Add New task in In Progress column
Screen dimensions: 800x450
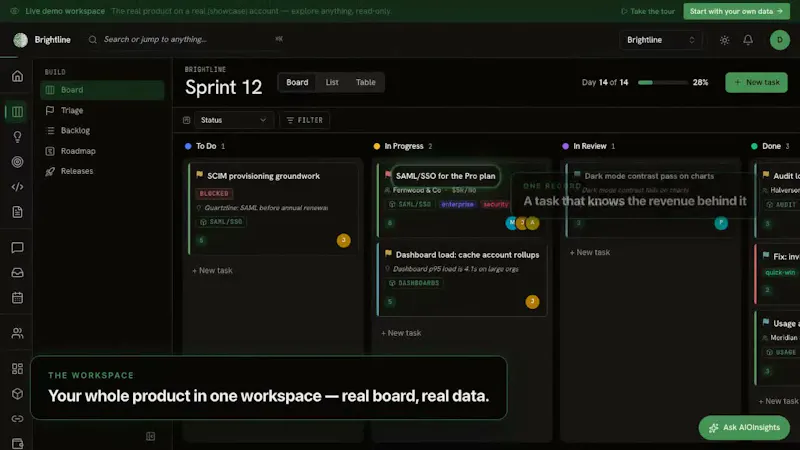click(401, 333)
